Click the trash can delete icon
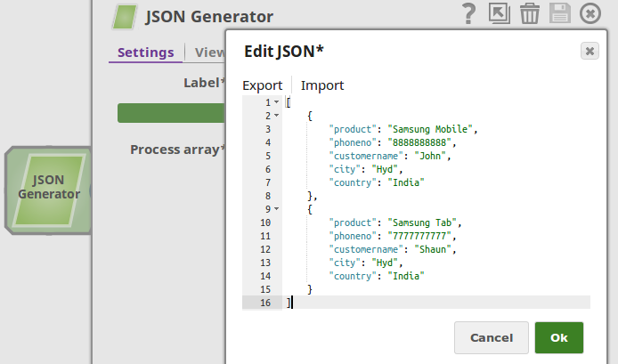 (529, 13)
